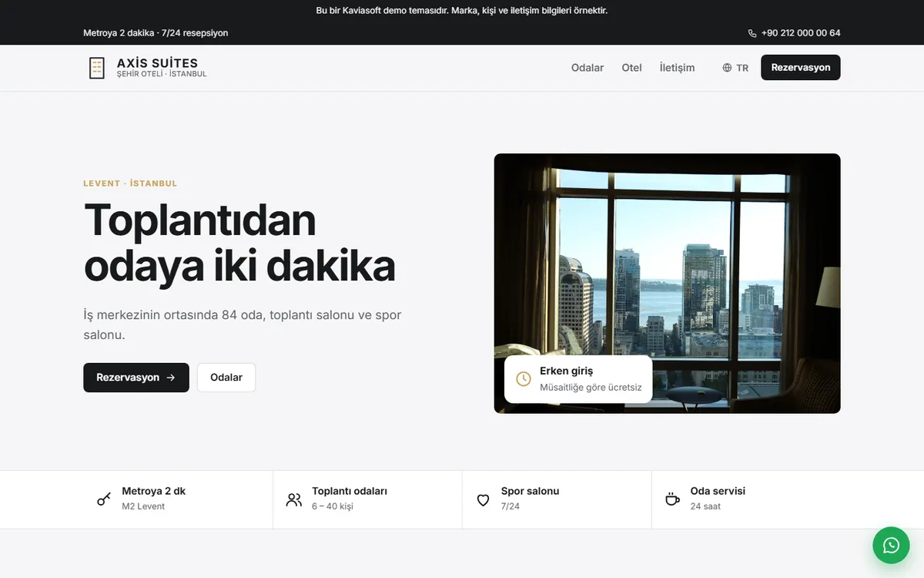Click the Kaviasoft demo notice text

[x=462, y=11]
